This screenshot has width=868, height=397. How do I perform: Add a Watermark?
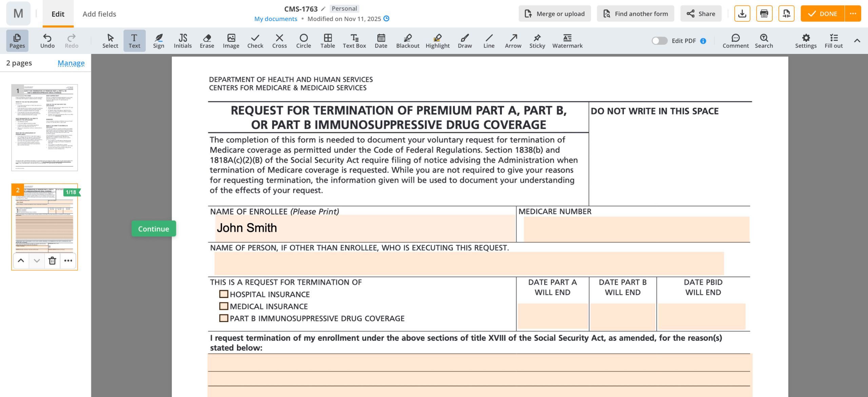(567, 41)
